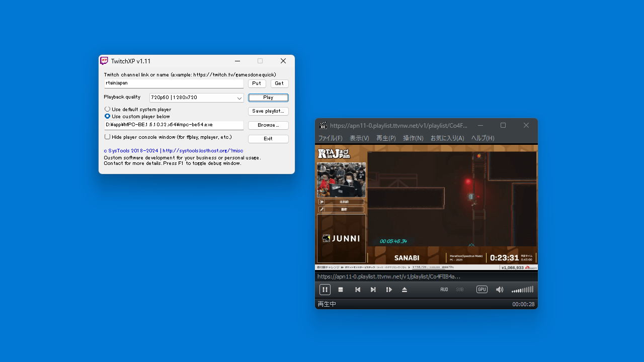644x362 pixels.
Task: Open the 操作(N) menu
Action: [413, 138]
